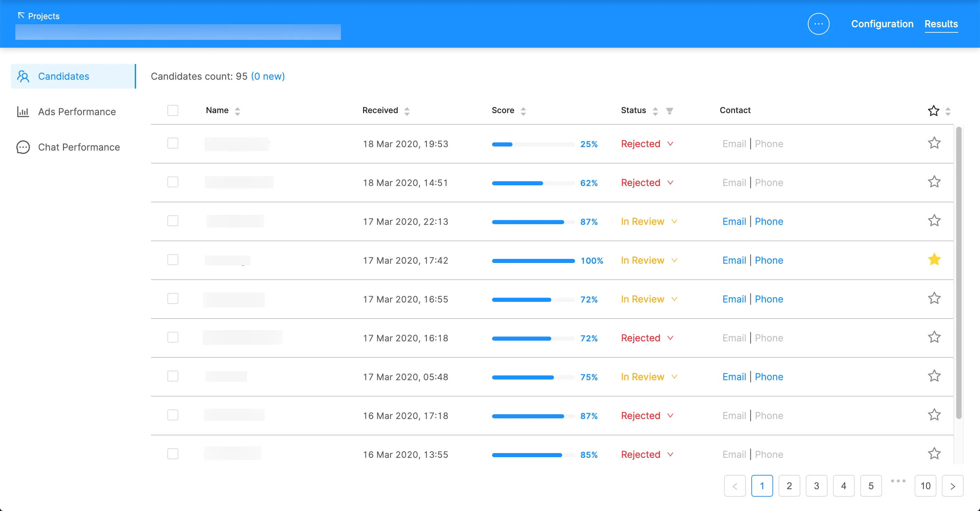Toggle the select-all header checkbox
980x511 pixels.
pos(173,110)
